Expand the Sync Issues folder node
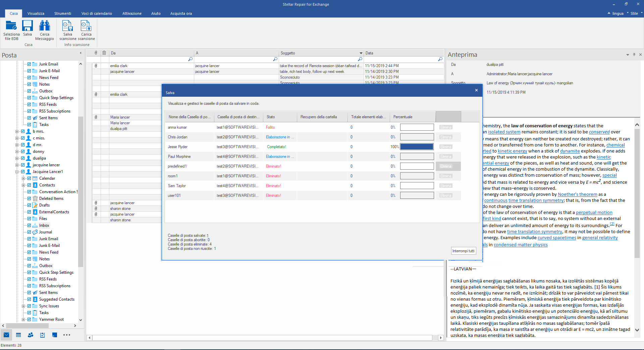644x350 pixels. click(23, 306)
